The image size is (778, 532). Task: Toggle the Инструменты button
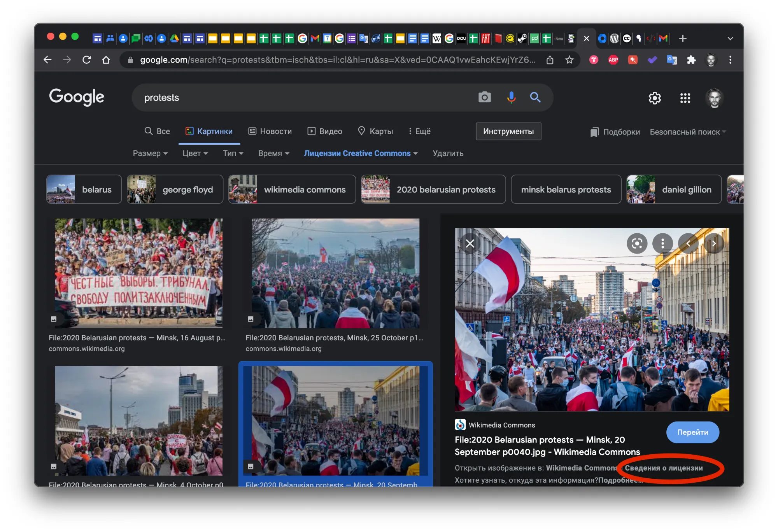tap(508, 131)
